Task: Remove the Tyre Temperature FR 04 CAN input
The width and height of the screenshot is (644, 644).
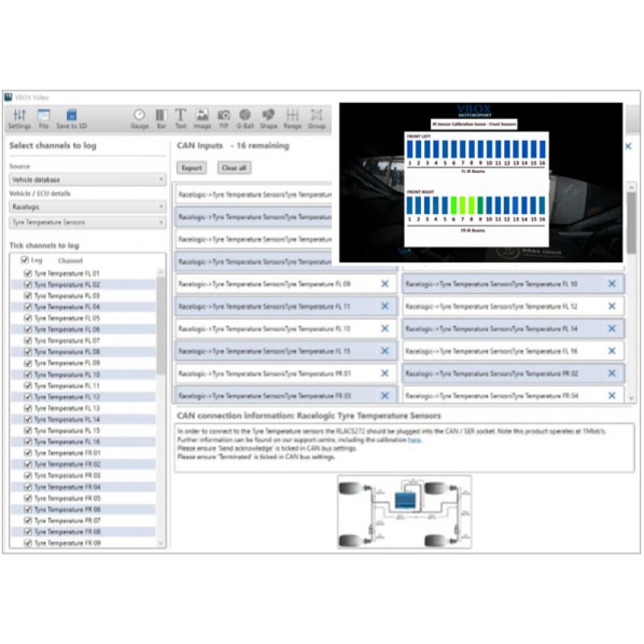Action: coord(612,395)
